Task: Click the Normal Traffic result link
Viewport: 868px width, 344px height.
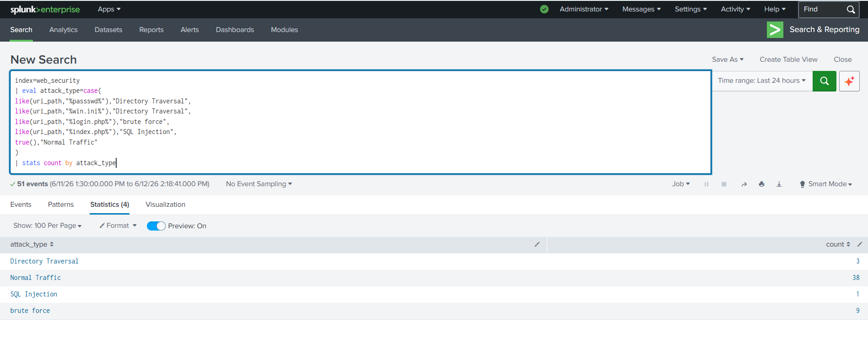Action: (x=36, y=278)
